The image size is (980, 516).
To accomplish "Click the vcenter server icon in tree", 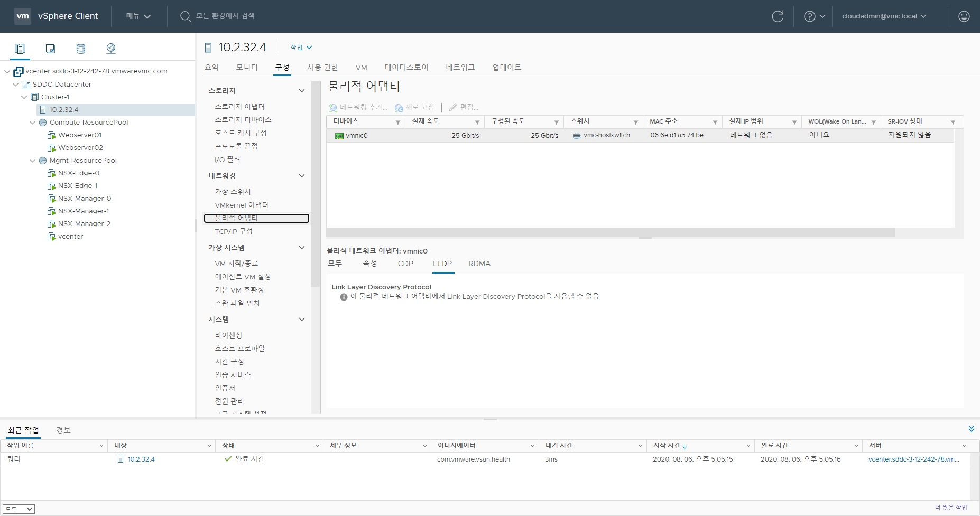I will point(19,71).
